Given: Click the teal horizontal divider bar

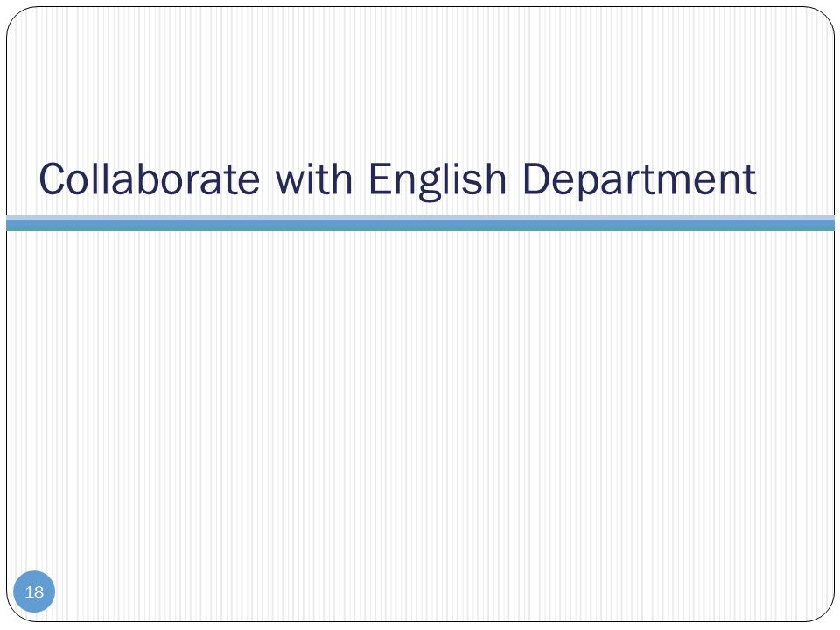Looking at the screenshot, I should pyautogui.click(x=420, y=225).
